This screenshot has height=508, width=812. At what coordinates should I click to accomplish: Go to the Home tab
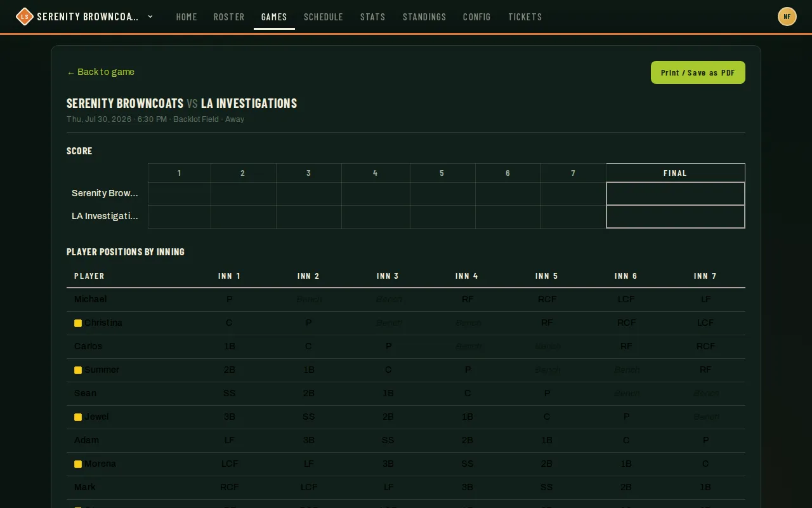coord(187,17)
